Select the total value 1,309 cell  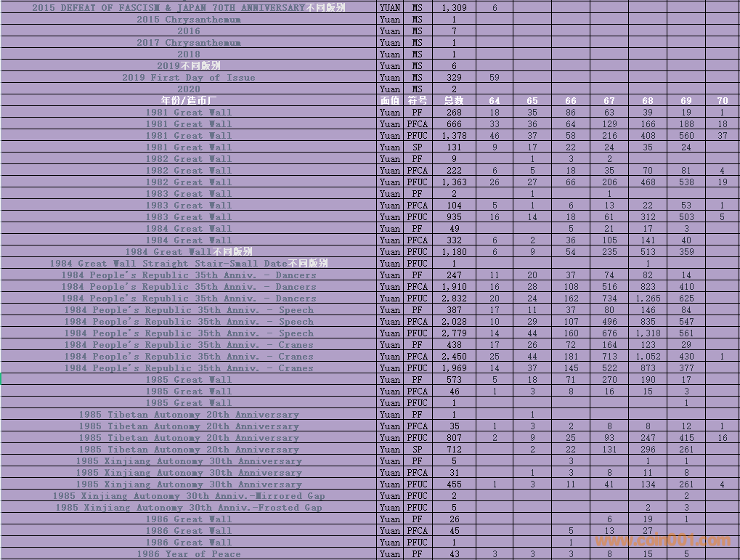(454, 8)
